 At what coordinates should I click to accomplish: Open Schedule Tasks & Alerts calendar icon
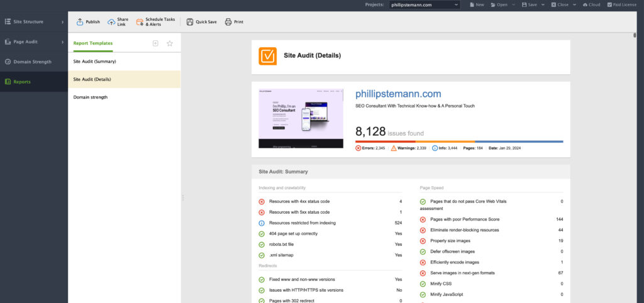pyautogui.click(x=140, y=22)
